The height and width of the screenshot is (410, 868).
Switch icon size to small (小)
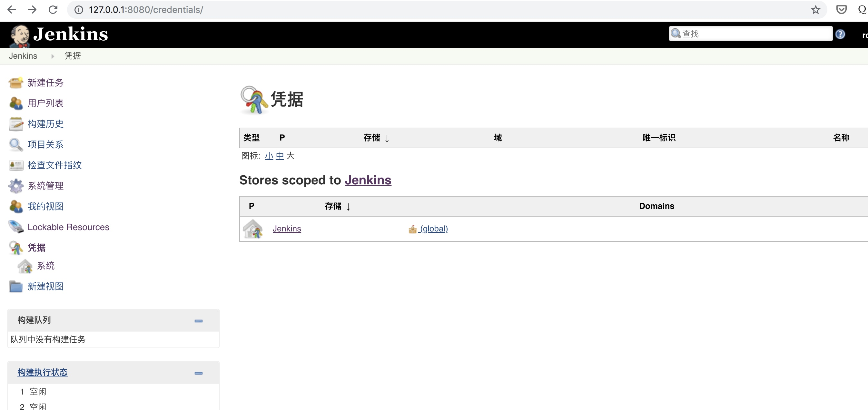[269, 156]
